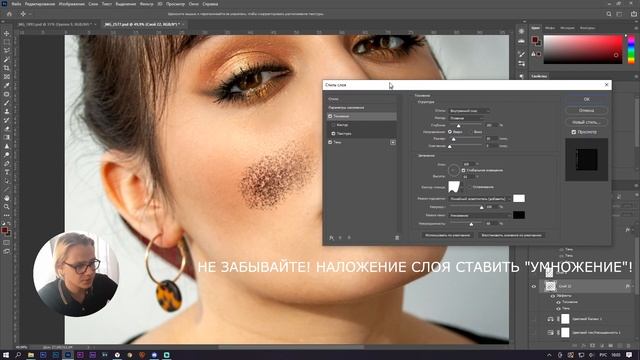The width and height of the screenshot is (640, 360).
Task: Toggle the Просмотр preview checkbox
Action: pyautogui.click(x=573, y=132)
